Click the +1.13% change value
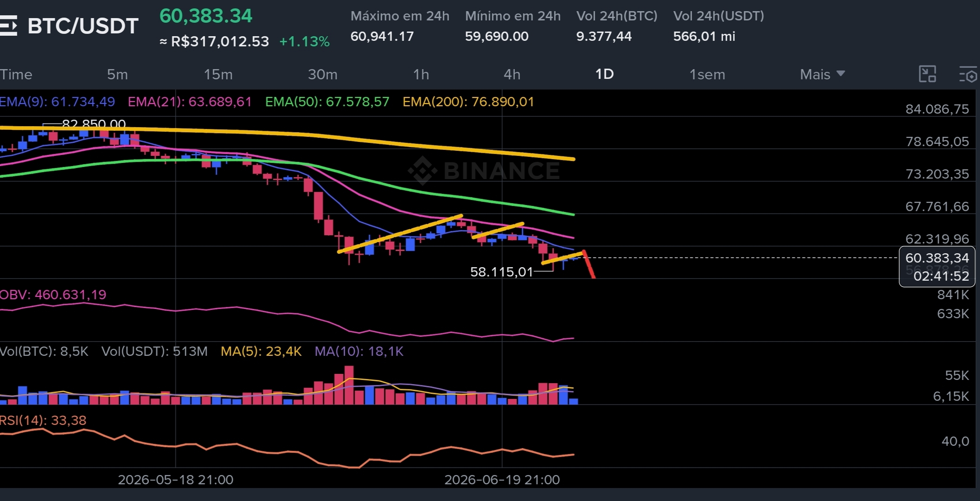Image resolution: width=980 pixels, height=501 pixels. click(x=304, y=41)
